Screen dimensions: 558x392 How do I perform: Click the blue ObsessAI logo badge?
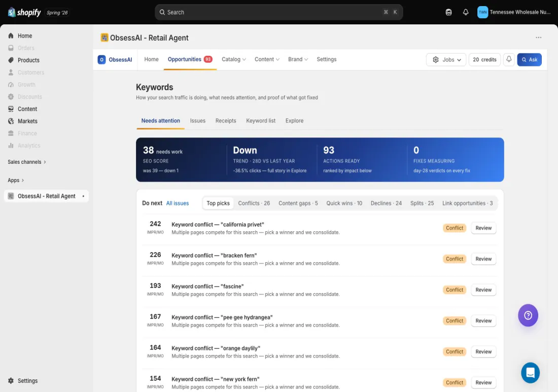101,59
